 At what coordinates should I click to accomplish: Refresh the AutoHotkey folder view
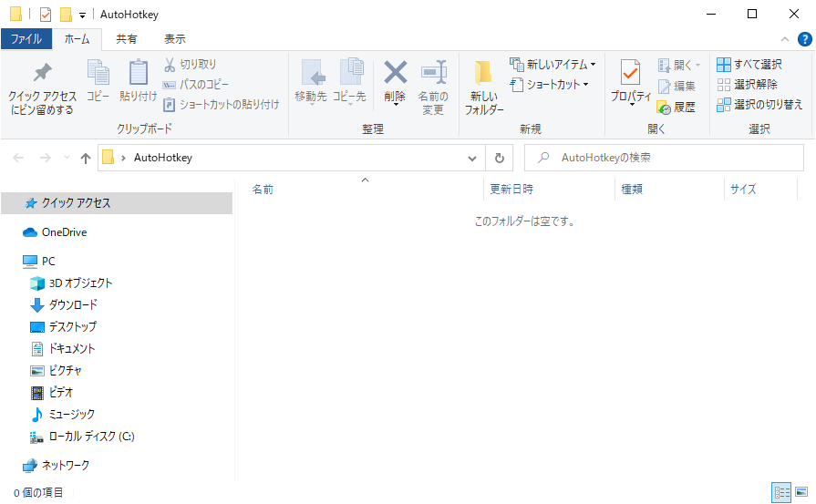(x=499, y=158)
